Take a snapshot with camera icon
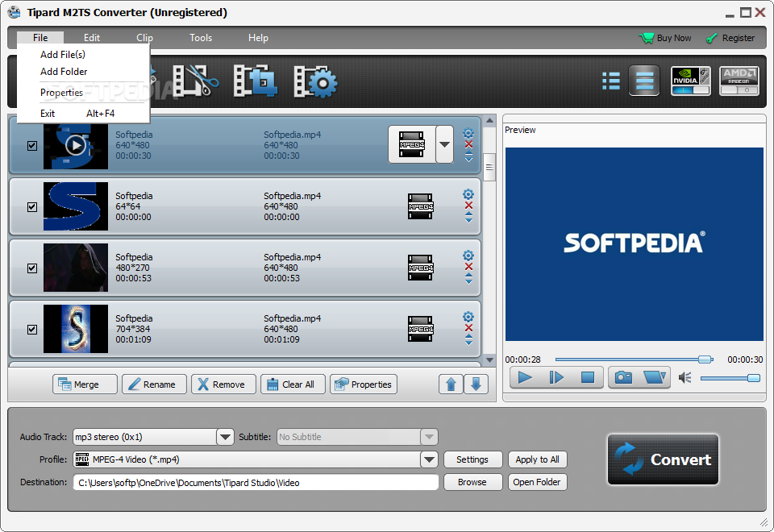774x532 pixels. (623, 377)
